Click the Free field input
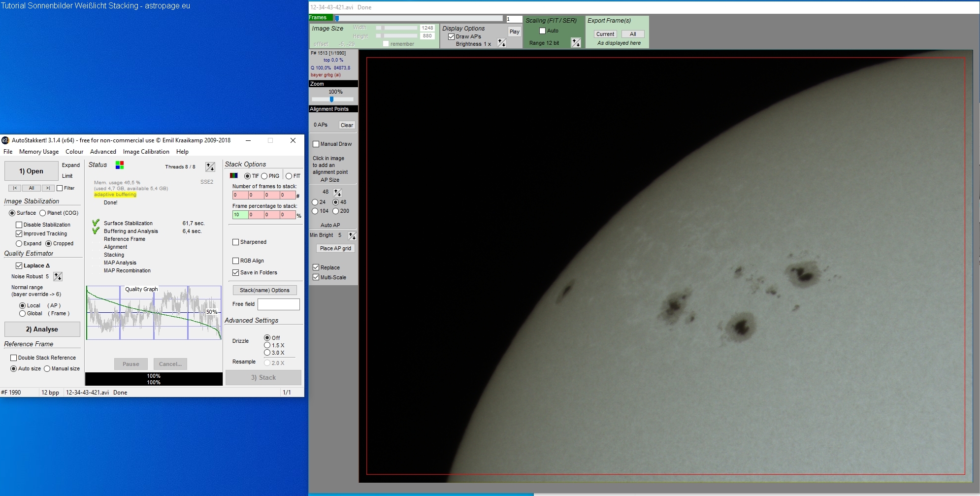The width and height of the screenshot is (980, 496). click(279, 304)
